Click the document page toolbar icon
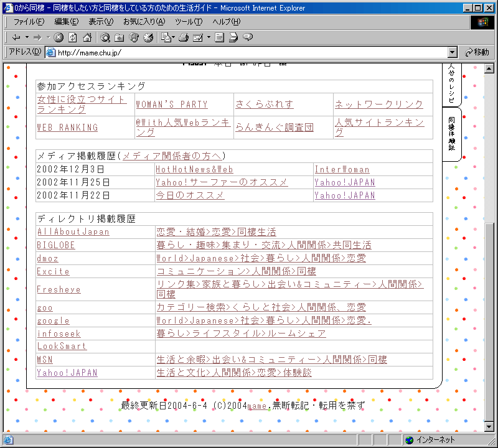Image resolution: width=498 pixels, height=448 pixels. coord(219,37)
